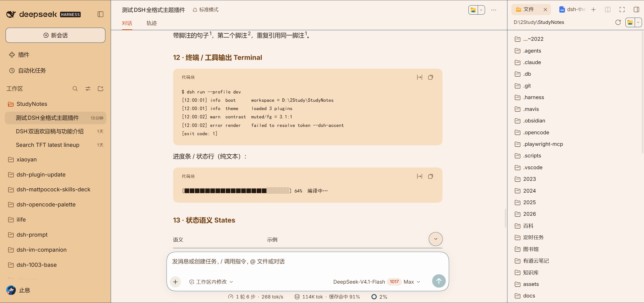This screenshot has width=644, height=303.
Task: Open folder dropdown arrow in chat header
Action: coord(481,10)
